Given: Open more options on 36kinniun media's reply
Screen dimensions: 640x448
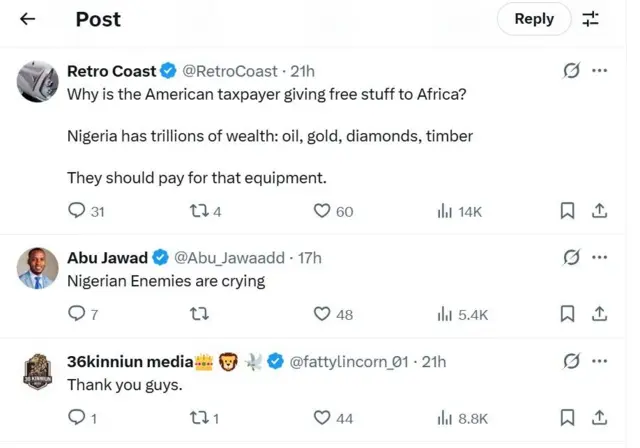Looking at the screenshot, I should 600,361.
